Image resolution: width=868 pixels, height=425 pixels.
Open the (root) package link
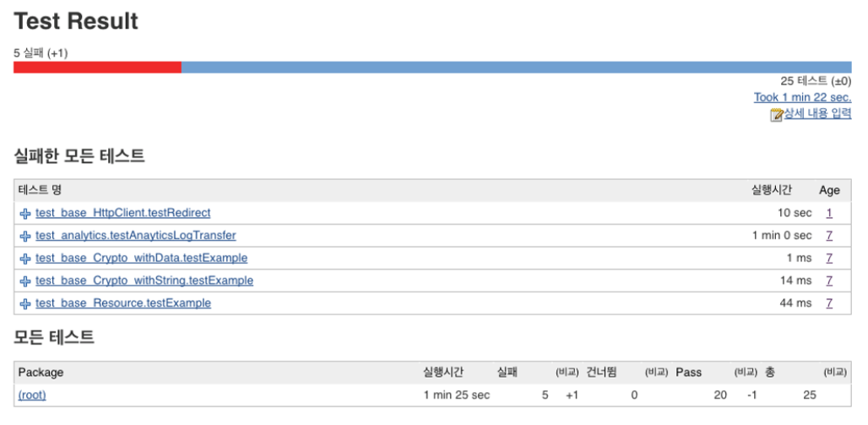pyautogui.click(x=32, y=395)
